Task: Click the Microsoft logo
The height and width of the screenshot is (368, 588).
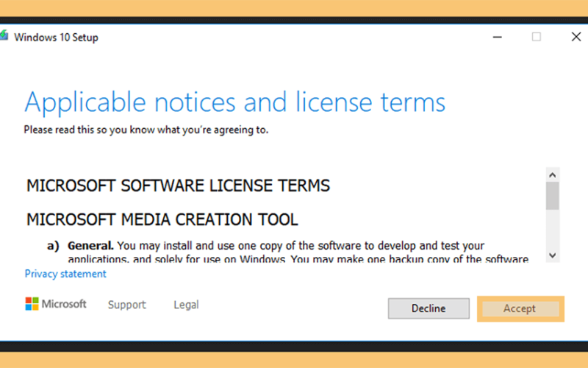Action: (56, 304)
